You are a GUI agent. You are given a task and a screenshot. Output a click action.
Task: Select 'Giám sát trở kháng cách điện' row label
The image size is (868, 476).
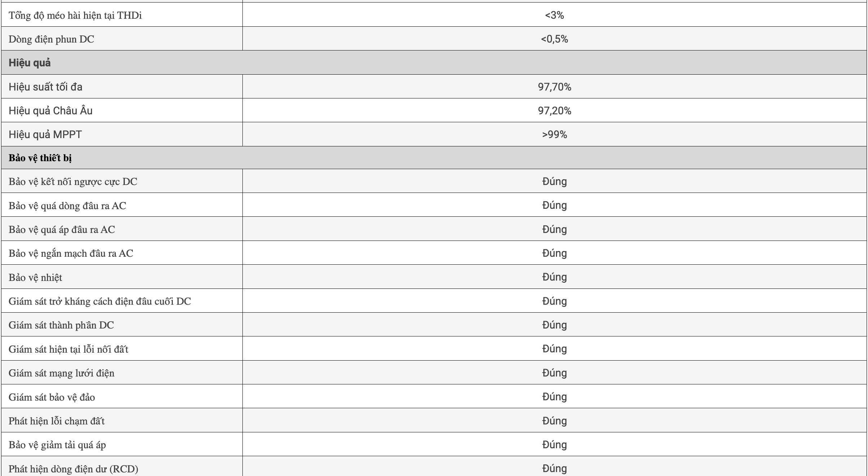tap(100, 301)
